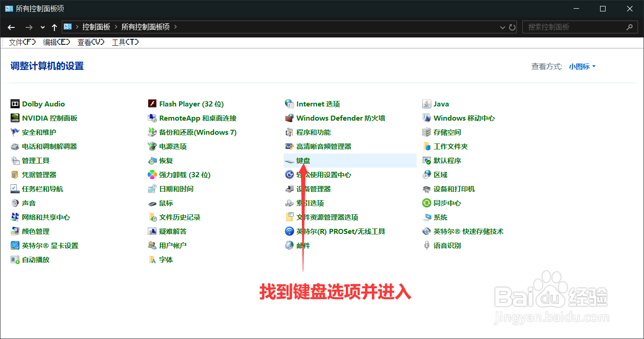
Task: Open Internet 选项 globe icon
Action: click(x=289, y=104)
